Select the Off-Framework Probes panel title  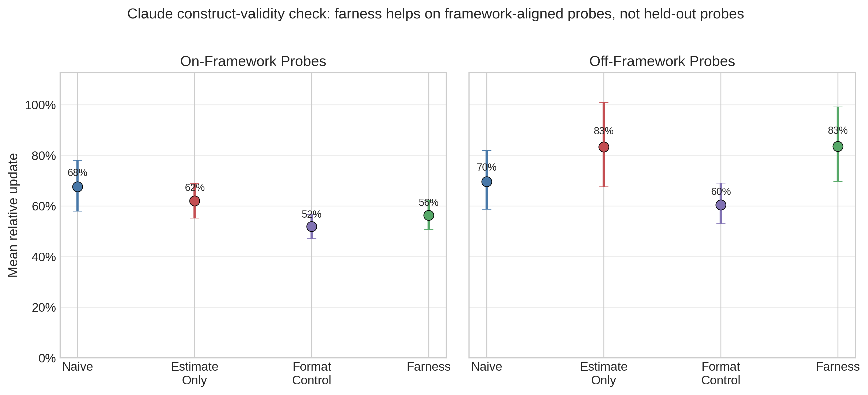click(662, 61)
